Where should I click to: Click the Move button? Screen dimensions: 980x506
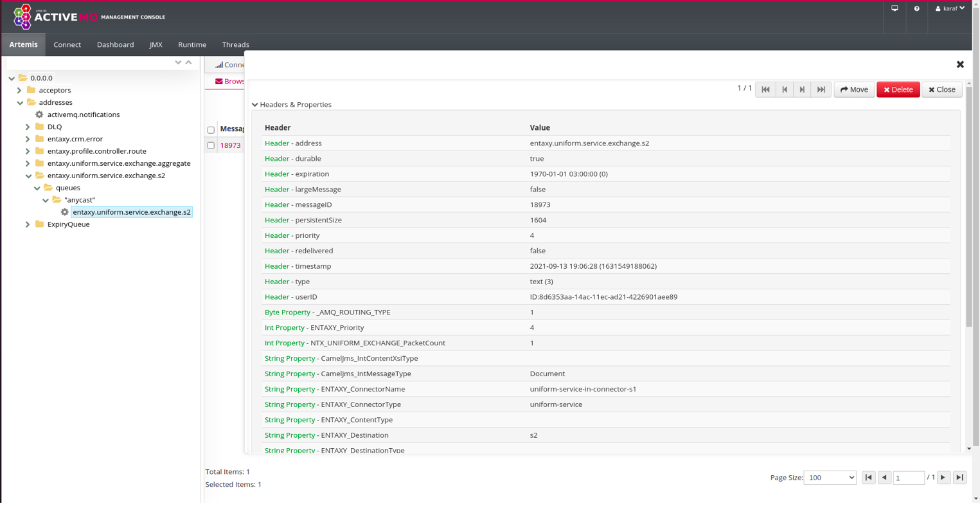tap(854, 90)
